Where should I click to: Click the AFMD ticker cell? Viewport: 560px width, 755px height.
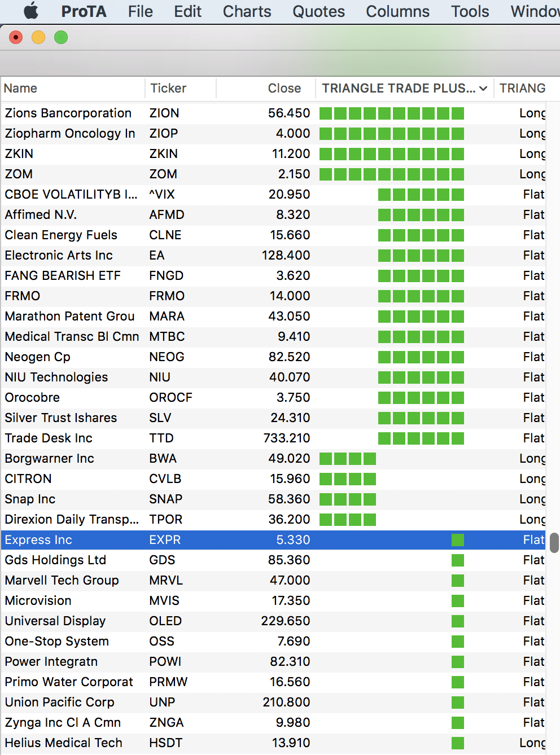[x=167, y=214]
